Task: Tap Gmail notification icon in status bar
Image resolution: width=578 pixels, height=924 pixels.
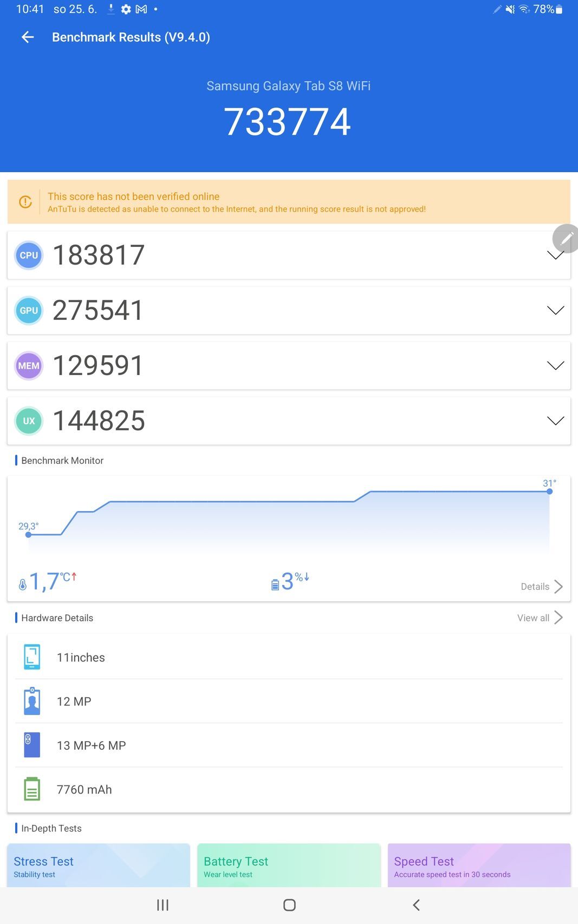Action: 141,9
